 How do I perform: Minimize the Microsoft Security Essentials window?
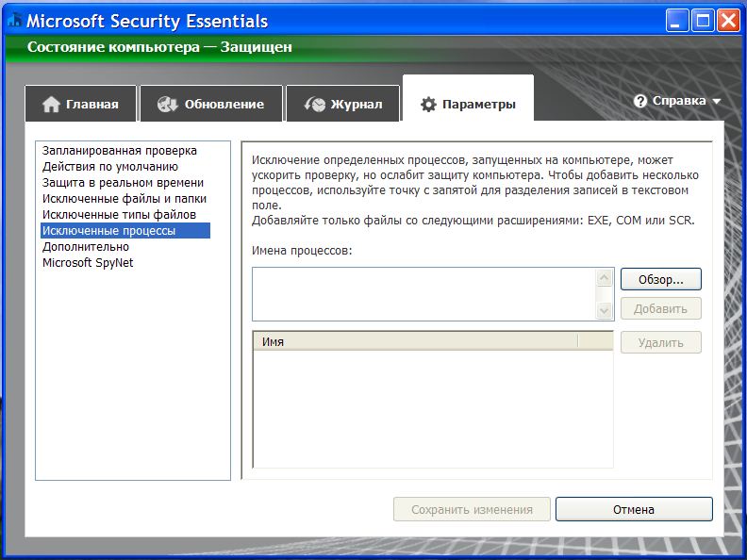[x=677, y=21]
